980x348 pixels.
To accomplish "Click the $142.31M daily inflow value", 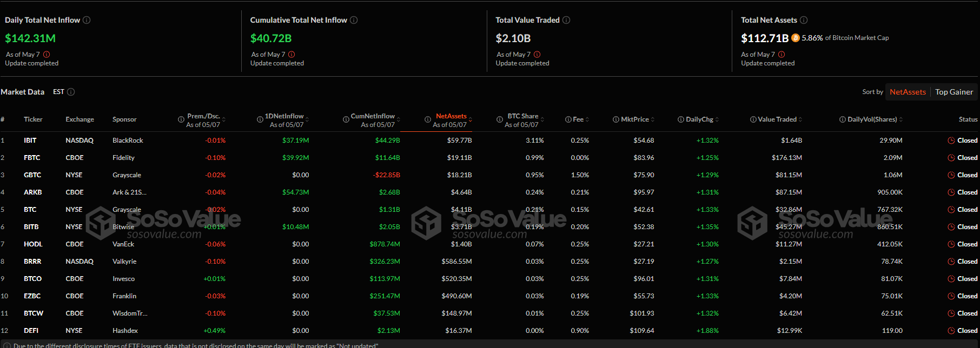I will pos(30,38).
